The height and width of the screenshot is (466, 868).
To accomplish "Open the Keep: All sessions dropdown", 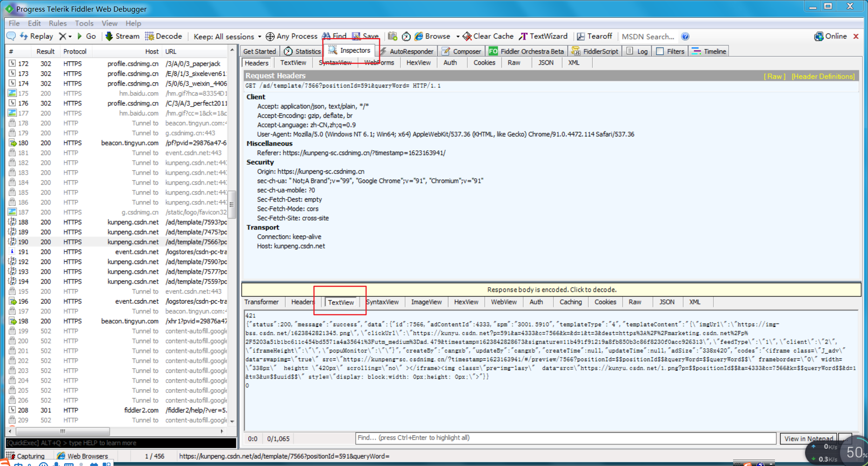I will pos(227,36).
